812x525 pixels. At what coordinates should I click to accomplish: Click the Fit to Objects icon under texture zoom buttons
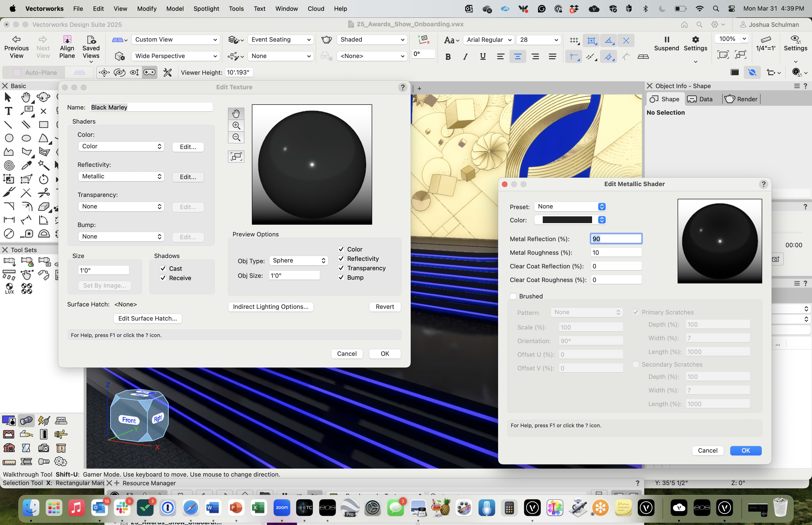(236, 157)
